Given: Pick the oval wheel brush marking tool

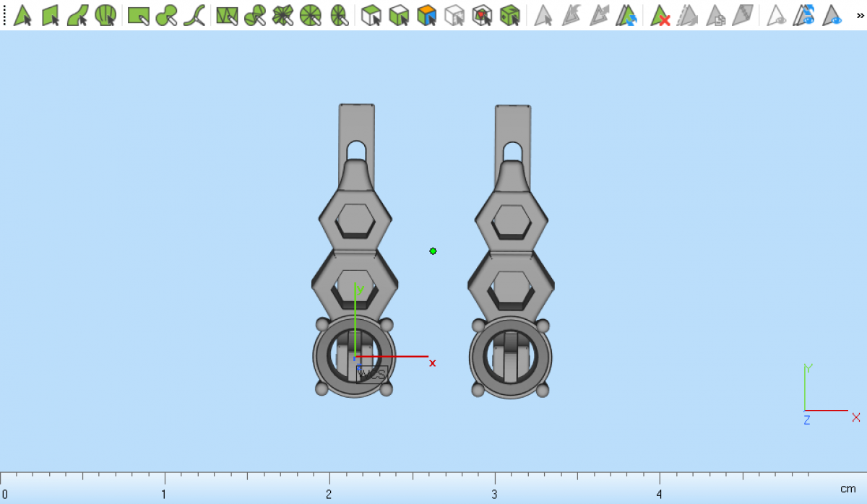Looking at the screenshot, I should (338, 15).
